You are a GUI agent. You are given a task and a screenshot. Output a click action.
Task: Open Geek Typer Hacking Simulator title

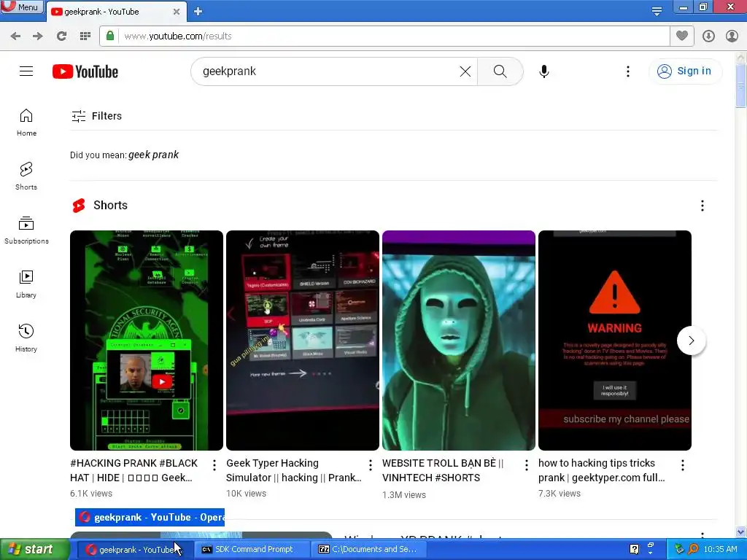tap(294, 470)
